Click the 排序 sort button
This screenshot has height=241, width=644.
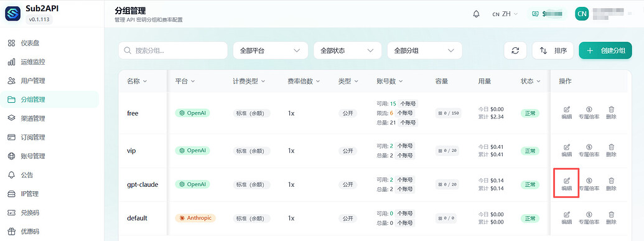click(553, 50)
